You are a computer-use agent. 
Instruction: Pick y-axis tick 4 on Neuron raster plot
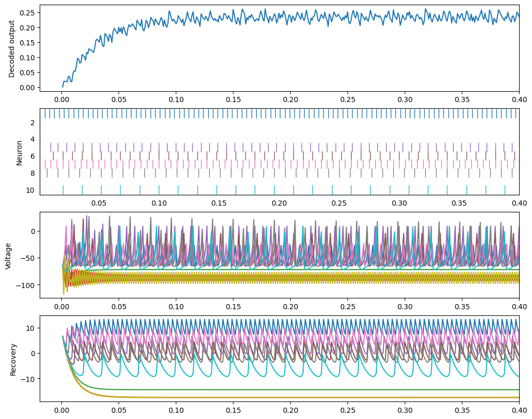click(x=32, y=140)
